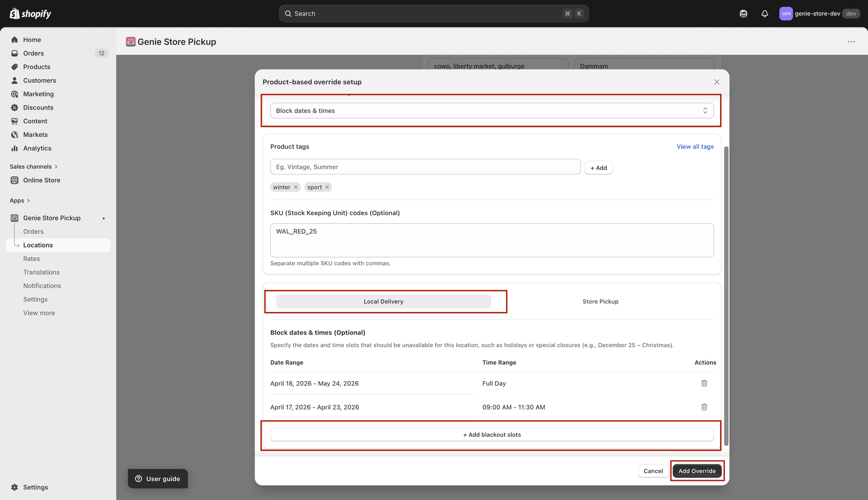Click the Analytics bar chart icon
Screen dimensions: 868x500
pyautogui.click(x=14, y=148)
